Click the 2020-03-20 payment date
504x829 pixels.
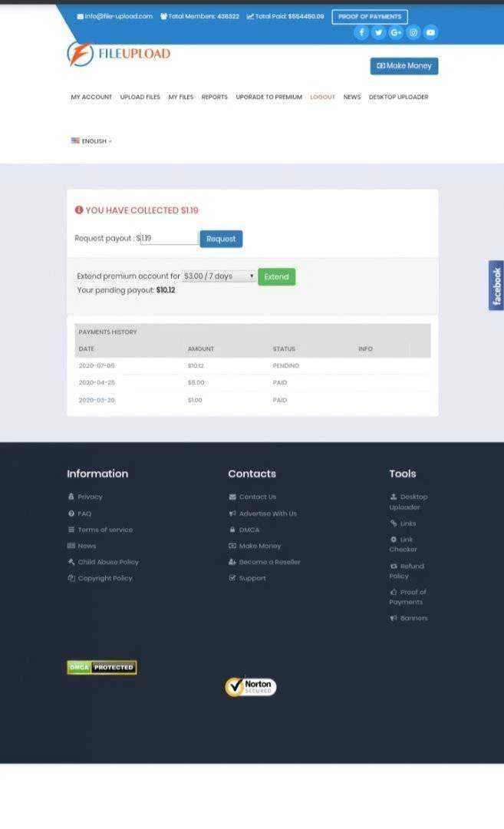[97, 400]
